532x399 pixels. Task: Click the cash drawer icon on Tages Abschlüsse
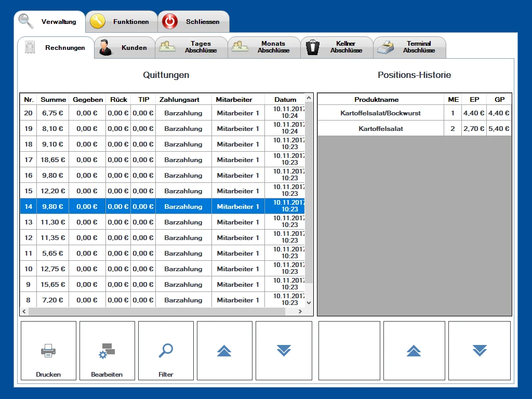[168, 46]
